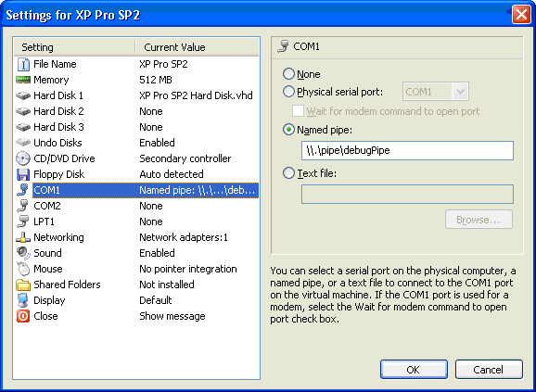Screen dimensions: 536x392
Task: Click the Shared Folders folder icon
Action: point(23,285)
